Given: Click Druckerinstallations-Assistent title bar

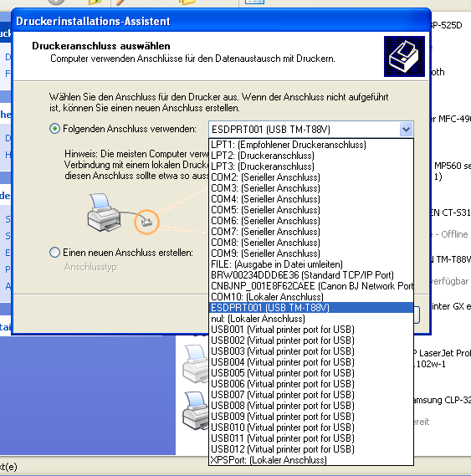Looking at the screenshot, I should [x=221, y=21].
